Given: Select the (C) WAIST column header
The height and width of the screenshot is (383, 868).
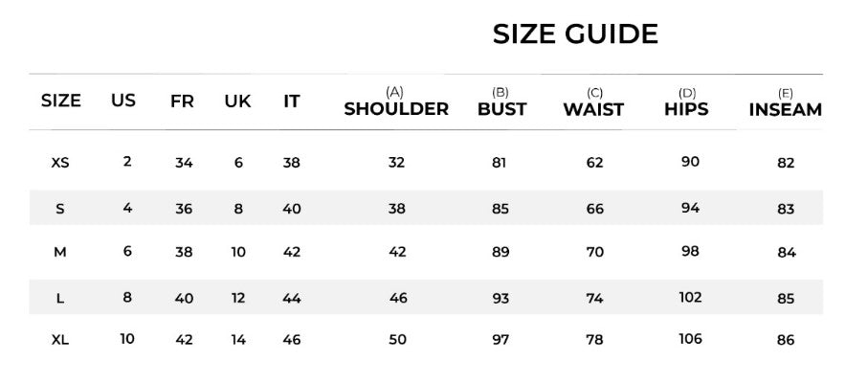Looking at the screenshot, I should tap(594, 102).
